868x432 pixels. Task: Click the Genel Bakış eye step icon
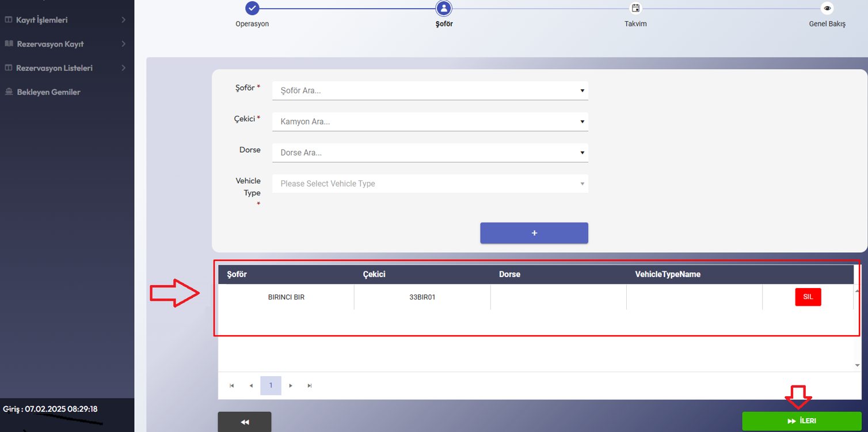tap(827, 8)
